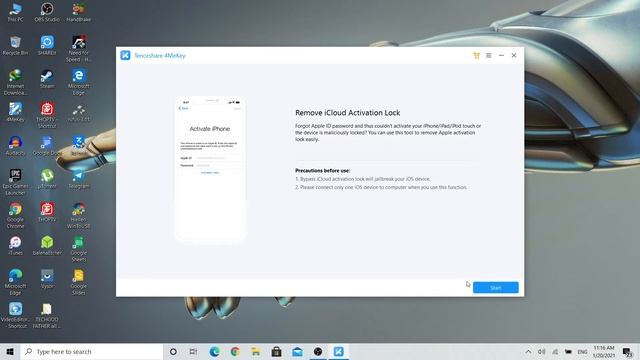
Task: Open volume control in system tray
Action: (542, 351)
